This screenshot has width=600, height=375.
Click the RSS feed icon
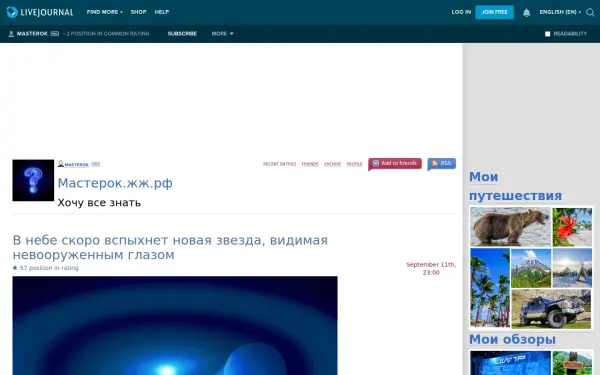[435, 163]
